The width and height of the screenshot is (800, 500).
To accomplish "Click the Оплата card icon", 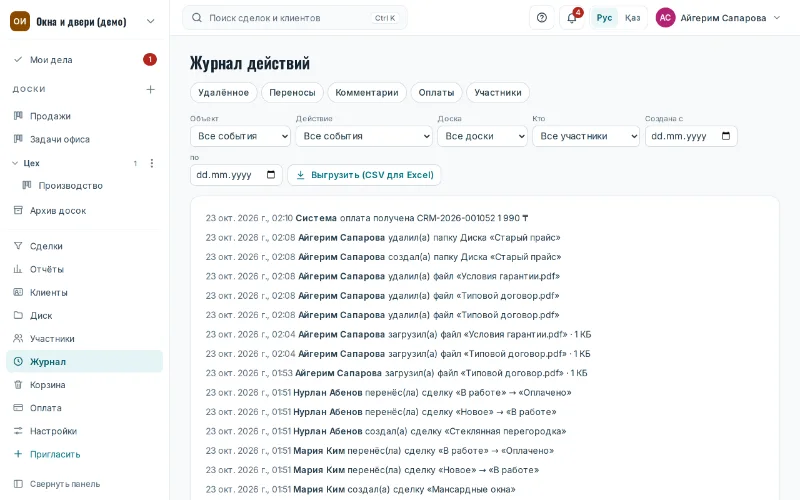I will 18,408.
